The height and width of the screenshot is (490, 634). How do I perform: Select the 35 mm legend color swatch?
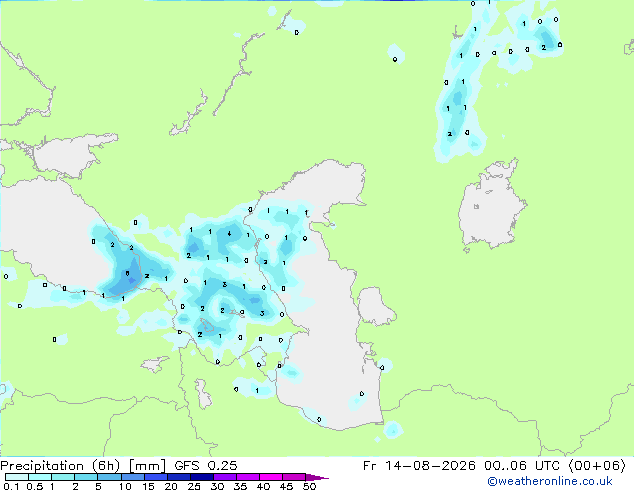click(x=247, y=477)
